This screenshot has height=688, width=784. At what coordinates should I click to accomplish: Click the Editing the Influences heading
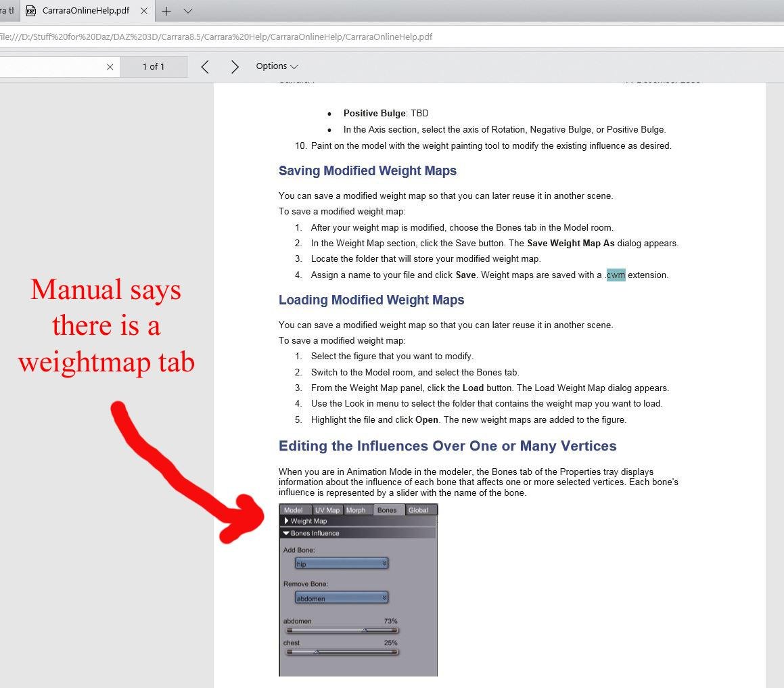tap(448, 446)
